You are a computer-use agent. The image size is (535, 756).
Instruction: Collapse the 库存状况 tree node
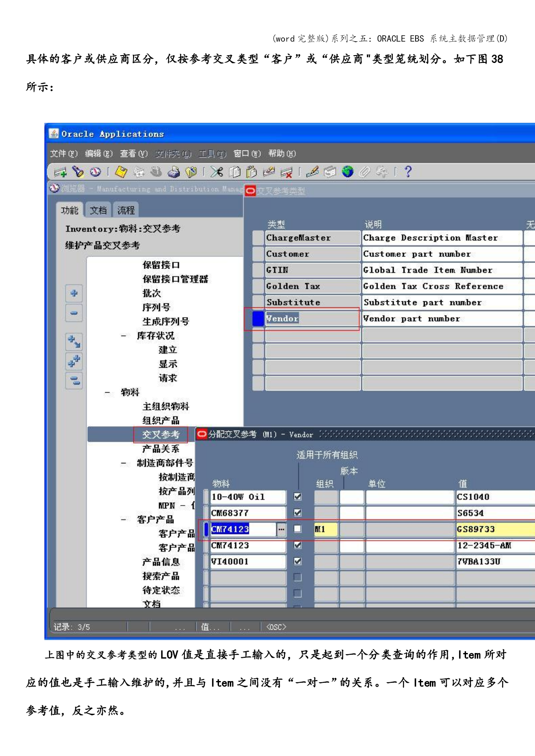click(124, 336)
